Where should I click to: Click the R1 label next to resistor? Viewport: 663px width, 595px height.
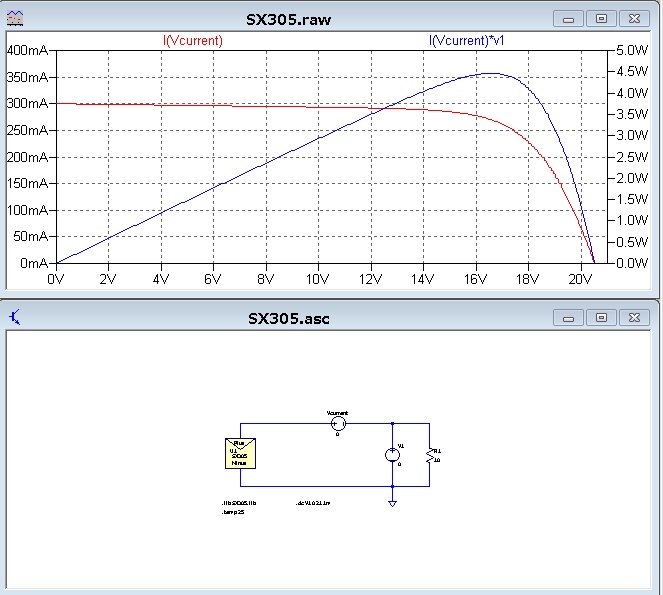click(x=437, y=451)
